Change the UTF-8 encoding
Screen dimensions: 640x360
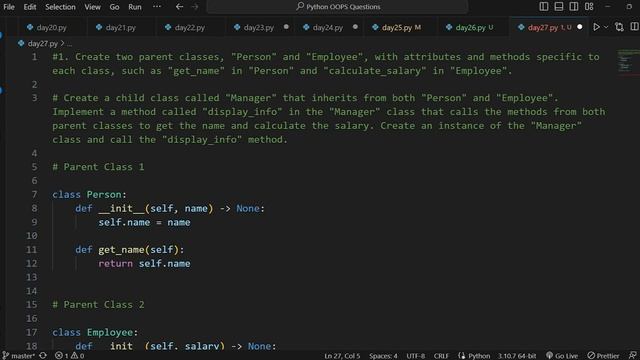(416, 356)
